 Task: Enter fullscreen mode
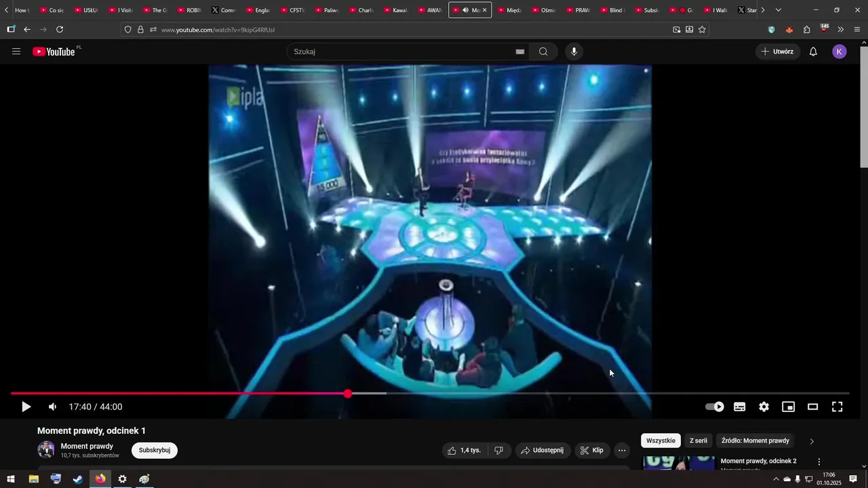(x=837, y=407)
